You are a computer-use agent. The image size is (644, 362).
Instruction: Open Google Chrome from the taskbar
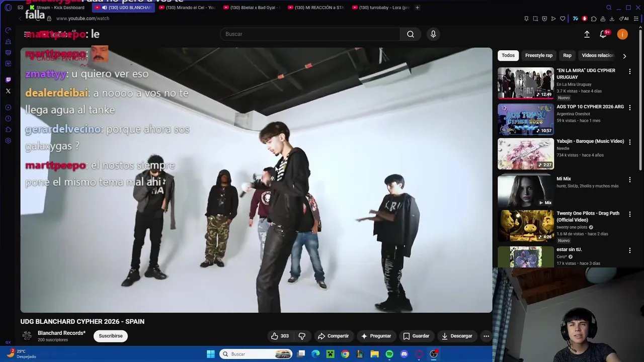click(345, 354)
